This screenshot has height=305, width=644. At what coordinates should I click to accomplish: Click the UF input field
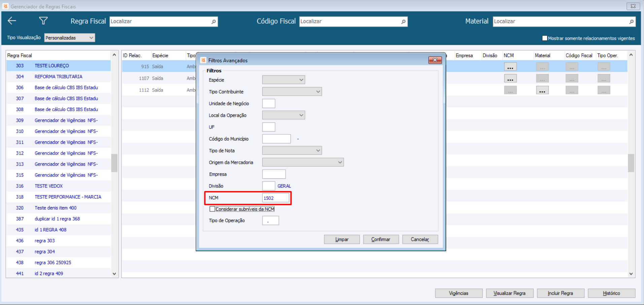(x=269, y=127)
